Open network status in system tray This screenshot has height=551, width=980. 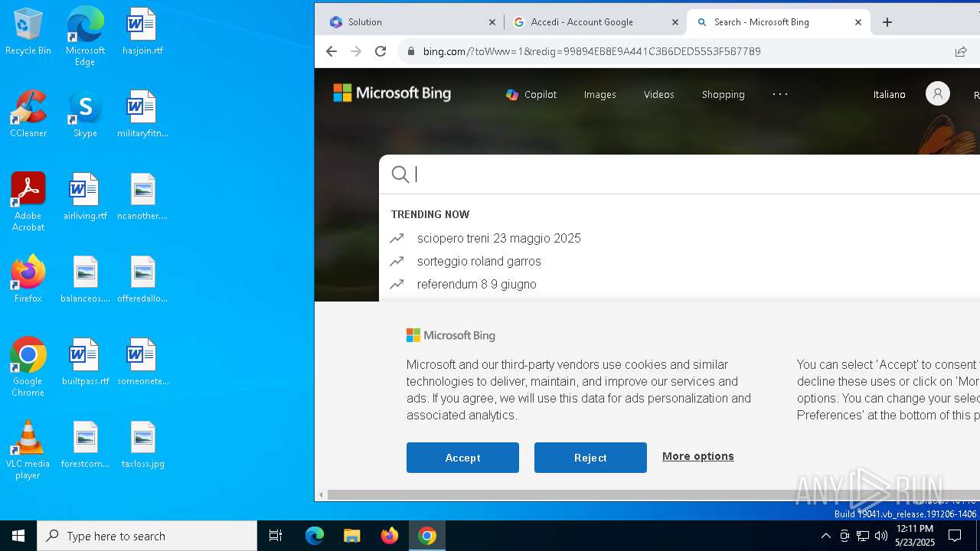pyautogui.click(x=863, y=536)
